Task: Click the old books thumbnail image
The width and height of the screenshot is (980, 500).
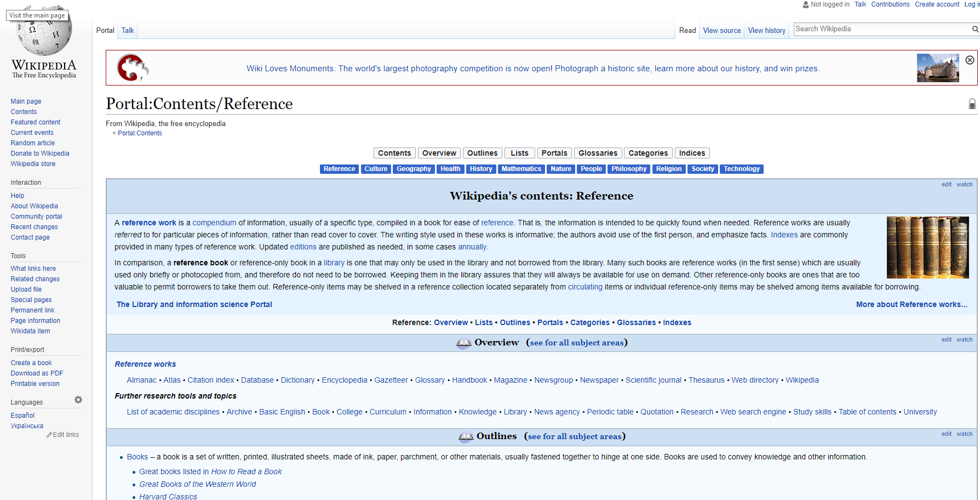Action: pyautogui.click(x=927, y=247)
